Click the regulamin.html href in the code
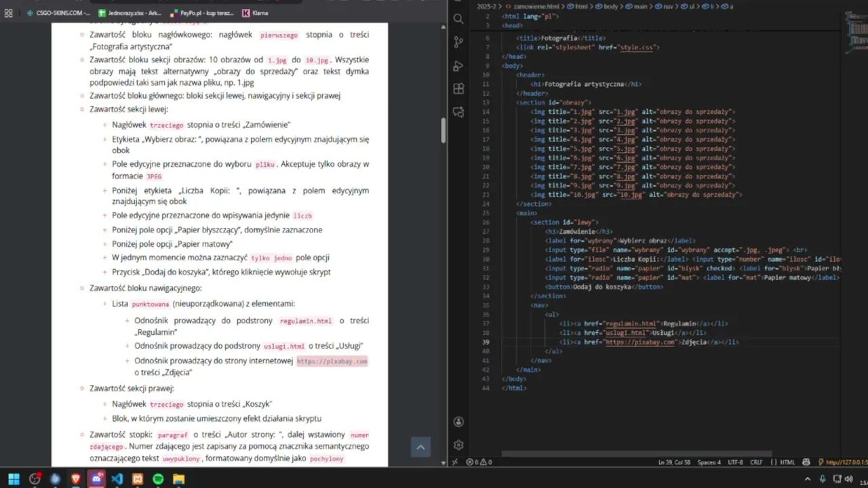Viewport: 868px width, 488px height. (x=631, y=324)
